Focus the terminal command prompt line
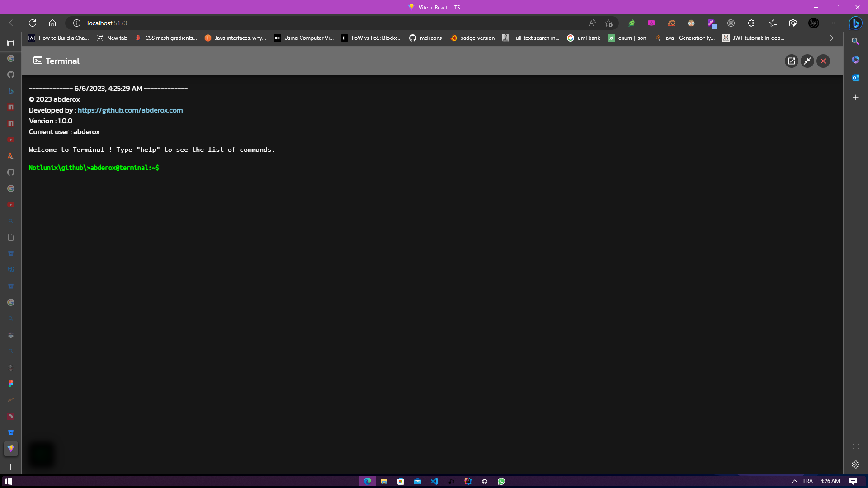The width and height of the screenshot is (868, 488). (x=94, y=168)
